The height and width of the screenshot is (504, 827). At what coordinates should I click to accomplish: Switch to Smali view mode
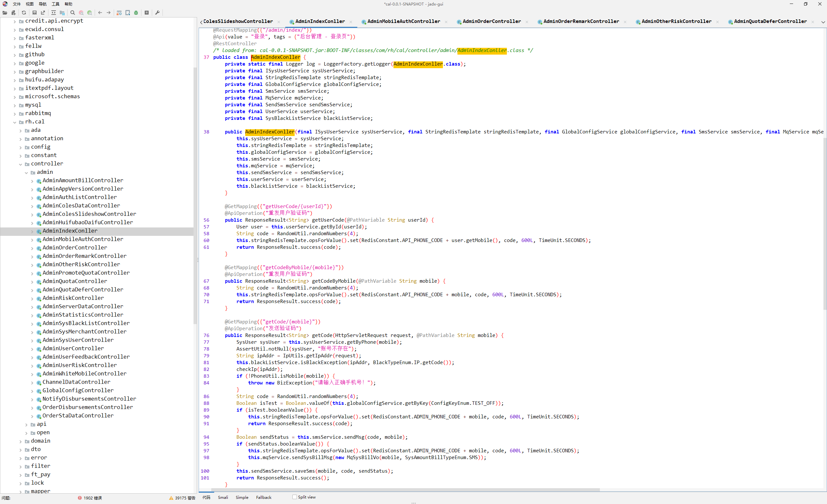(223, 497)
